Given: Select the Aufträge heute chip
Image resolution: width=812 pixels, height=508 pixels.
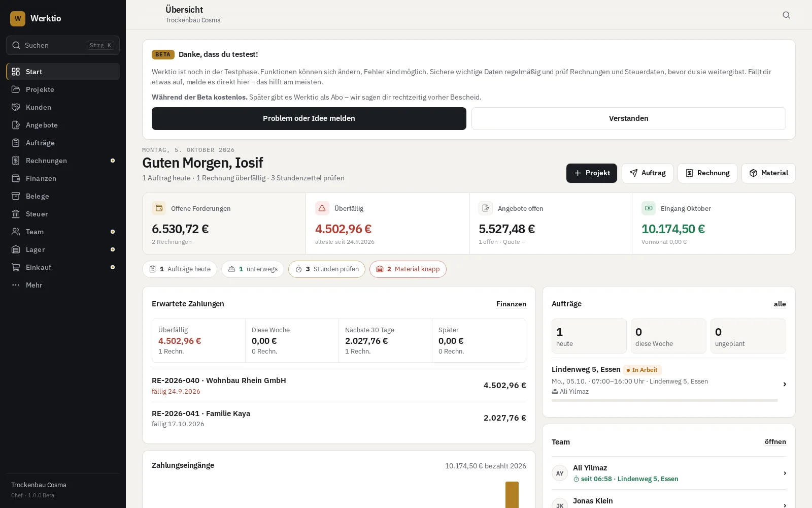Looking at the screenshot, I should (180, 269).
